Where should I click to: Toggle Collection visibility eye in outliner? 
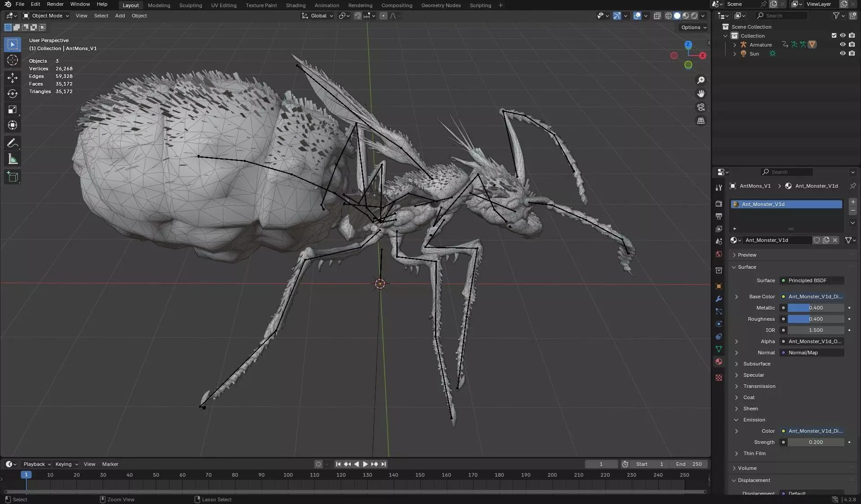click(x=843, y=35)
